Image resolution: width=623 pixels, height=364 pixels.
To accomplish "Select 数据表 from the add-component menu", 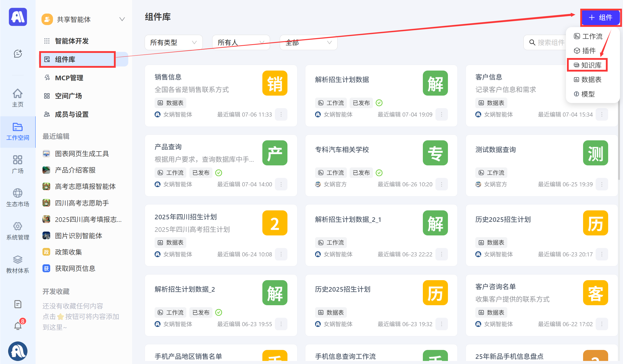I will pos(587,79).
